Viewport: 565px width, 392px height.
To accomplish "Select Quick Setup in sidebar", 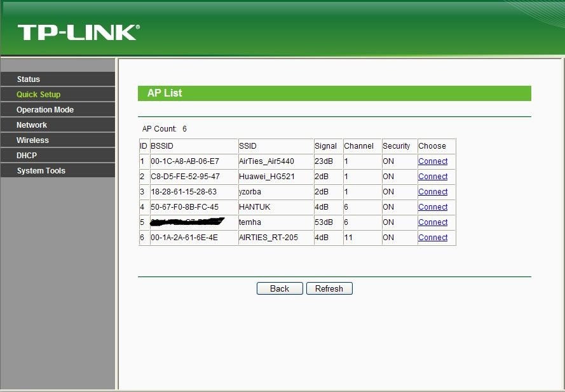I will point(58,95).
